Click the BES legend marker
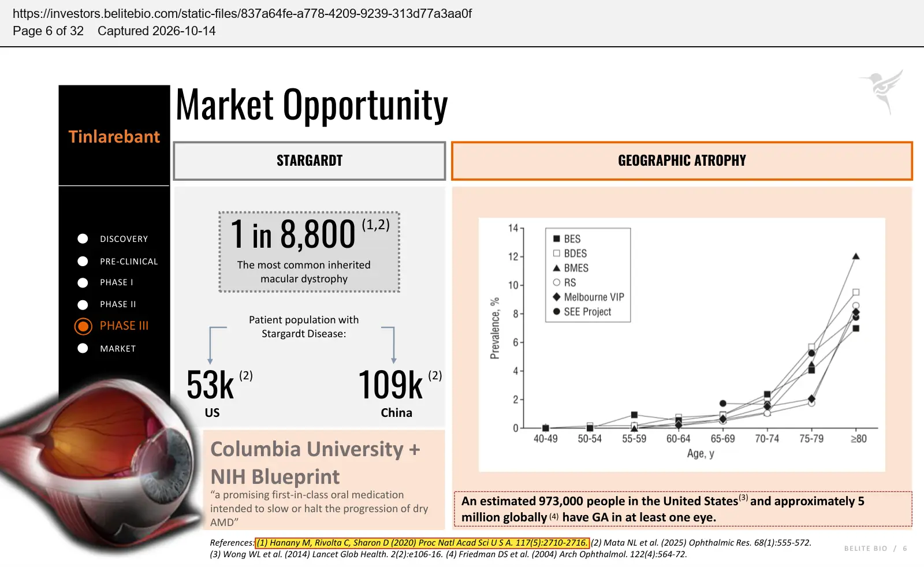Image resolution: width=924 pixels, height=567 pixels. pos(557,238)
